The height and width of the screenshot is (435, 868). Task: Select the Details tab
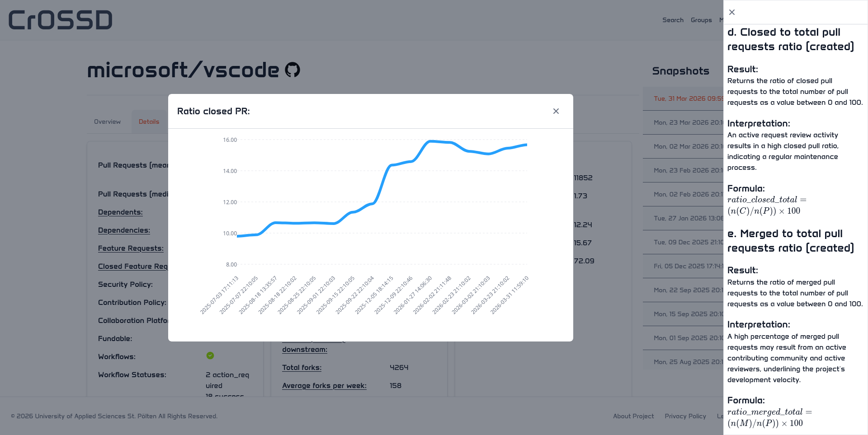tap(149, 122)
